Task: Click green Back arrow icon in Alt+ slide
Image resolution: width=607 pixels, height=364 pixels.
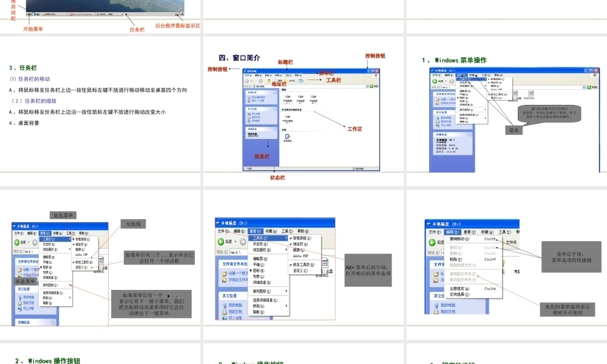Action: tap(221, 241)
